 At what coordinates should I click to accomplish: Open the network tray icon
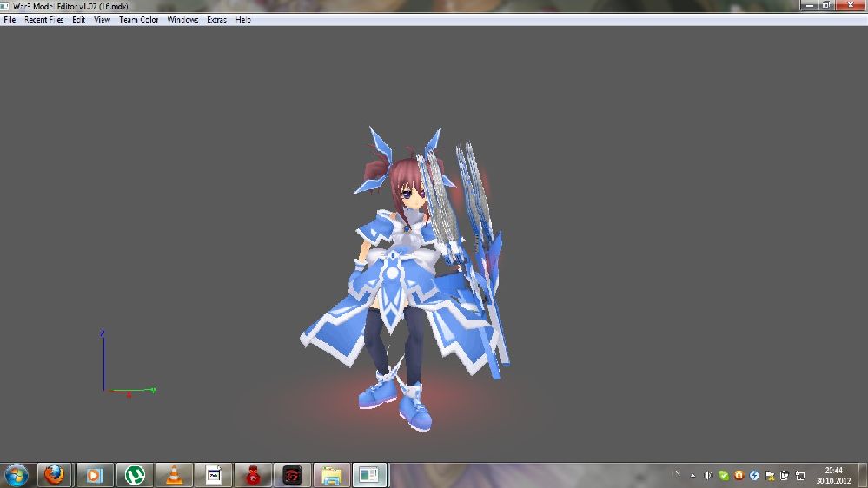tap(800, 475)
